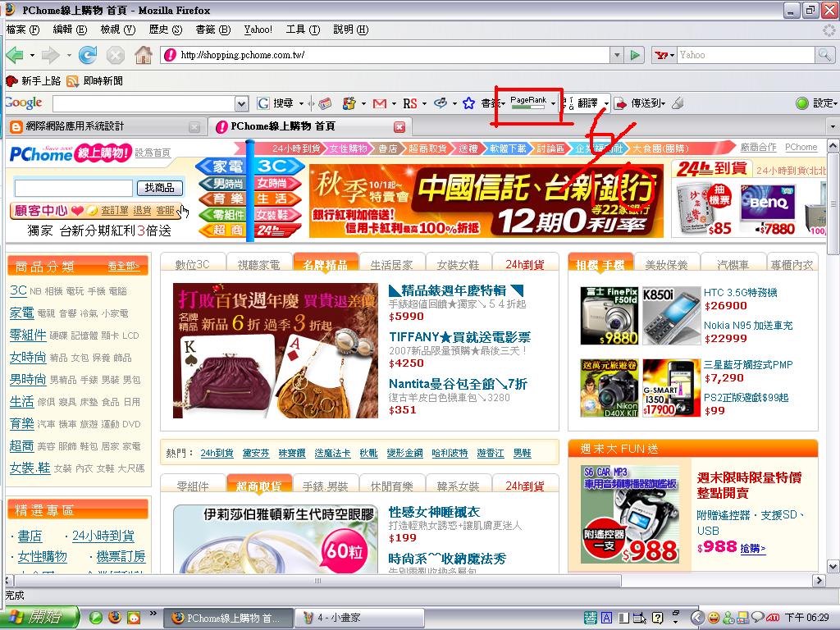The width and height of the screenshot is (840, 630).
Task: Click the K850i phone thumbnail
Action: (671, 316)
